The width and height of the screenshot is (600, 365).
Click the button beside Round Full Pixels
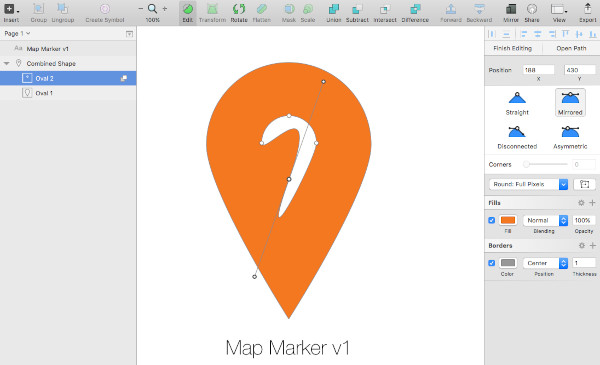[x=584, y=184]
